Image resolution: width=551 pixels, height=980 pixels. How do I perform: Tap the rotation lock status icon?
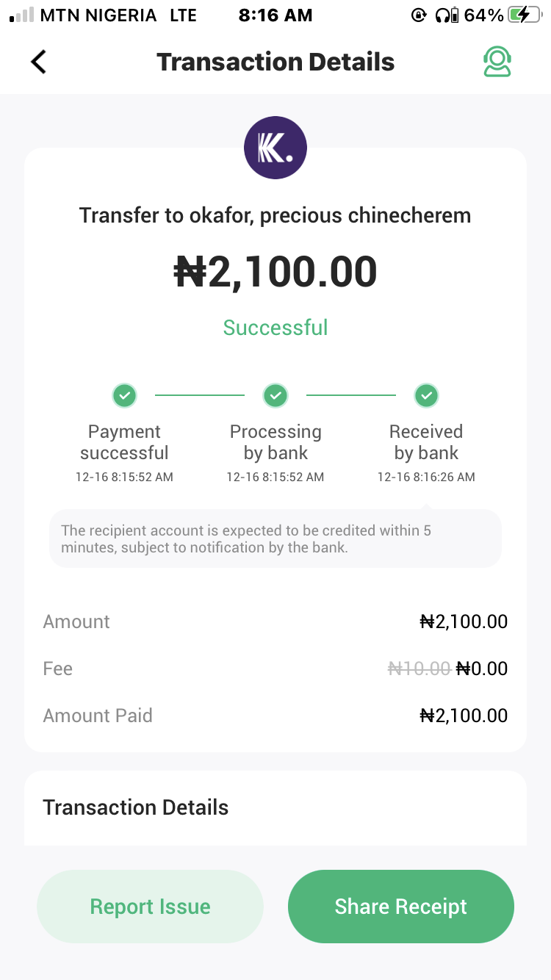(x=419, y=15)
